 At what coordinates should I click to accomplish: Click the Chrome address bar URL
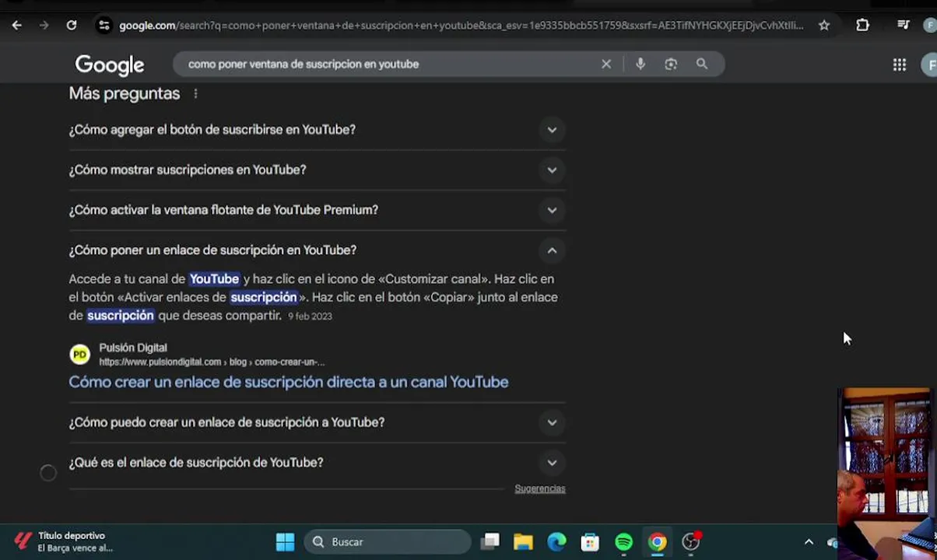tap(461, 25)
